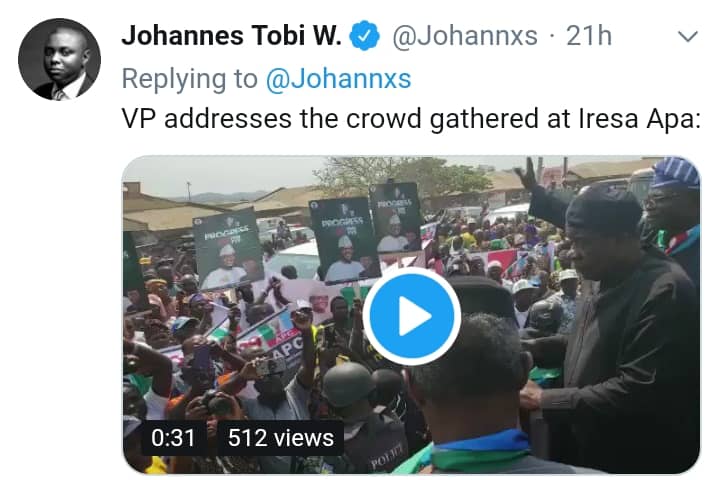Click the tree in the video background
The width and height of the screenshot is (720, 480).
tap(404, 177)
